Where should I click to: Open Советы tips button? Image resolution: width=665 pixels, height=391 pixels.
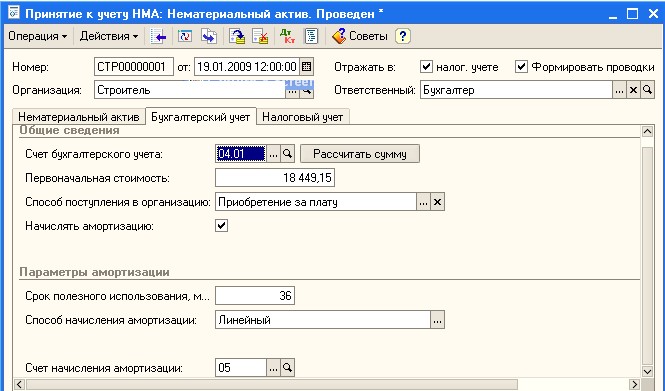coord(360,36)
